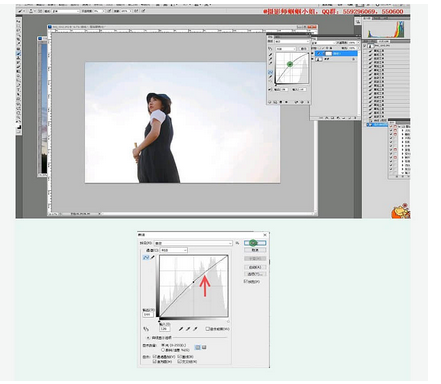Screen dimensions: 441x384
Task: Click foreground color swatch in toolbox
Action: point(17,126)
